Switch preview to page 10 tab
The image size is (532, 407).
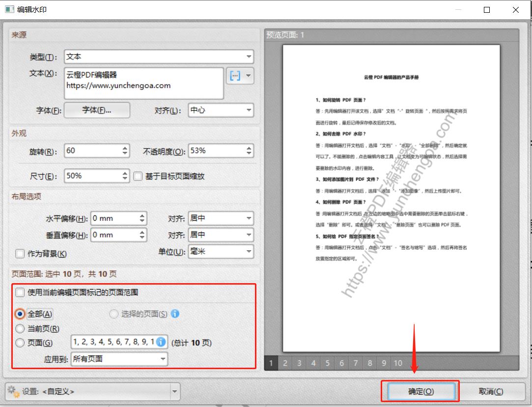coord(398,363)
